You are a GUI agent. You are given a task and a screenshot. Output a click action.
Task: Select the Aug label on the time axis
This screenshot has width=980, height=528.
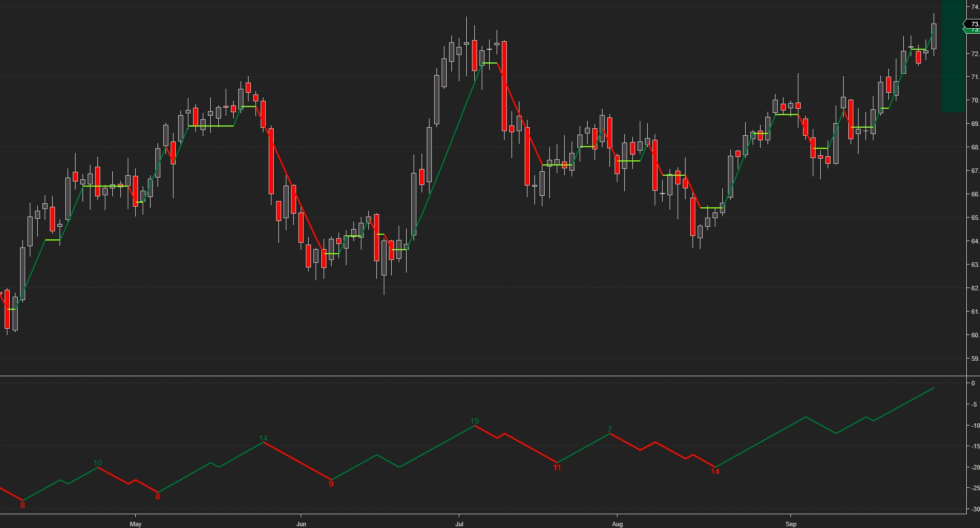pyautogui.click(x=617, y=524)
